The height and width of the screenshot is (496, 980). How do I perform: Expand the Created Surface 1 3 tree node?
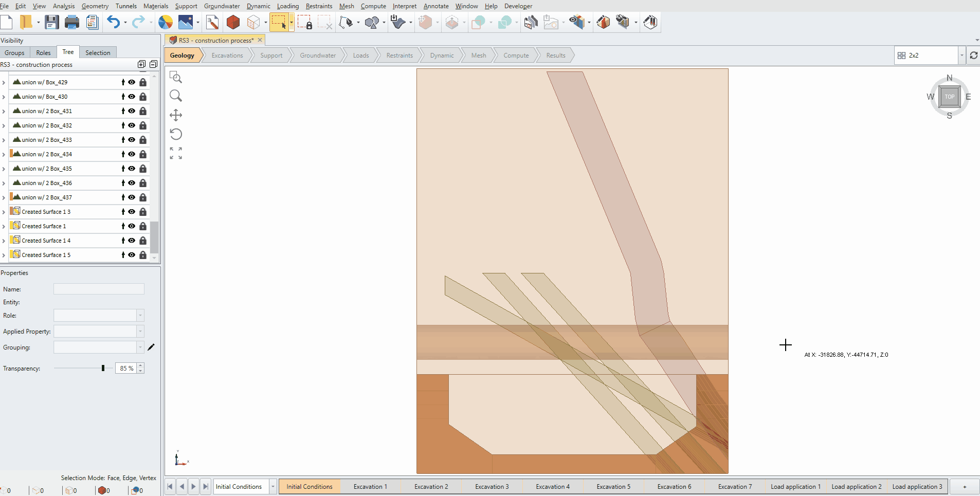click(4, 212)
